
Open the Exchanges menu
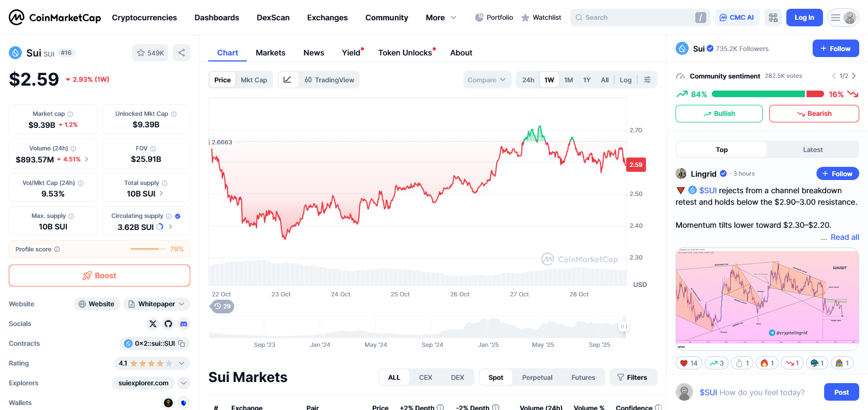click(327, 18)
